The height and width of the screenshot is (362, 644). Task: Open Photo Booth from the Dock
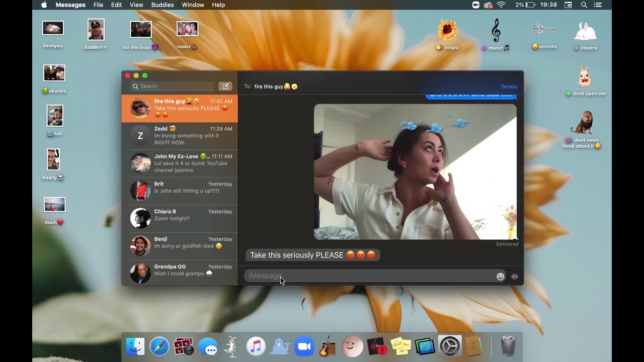(x=183, y=346)
